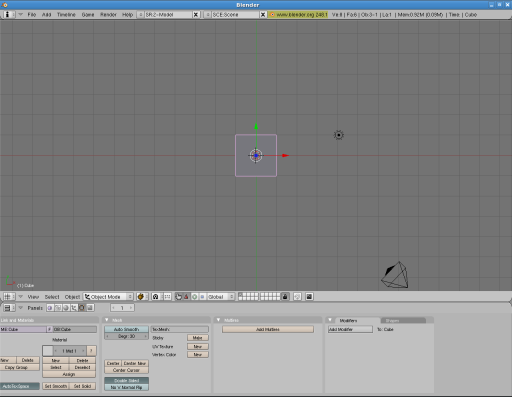Toggle No V.Normal Flip option
This screenshot has width=512, height=397.
click(126, 387)
